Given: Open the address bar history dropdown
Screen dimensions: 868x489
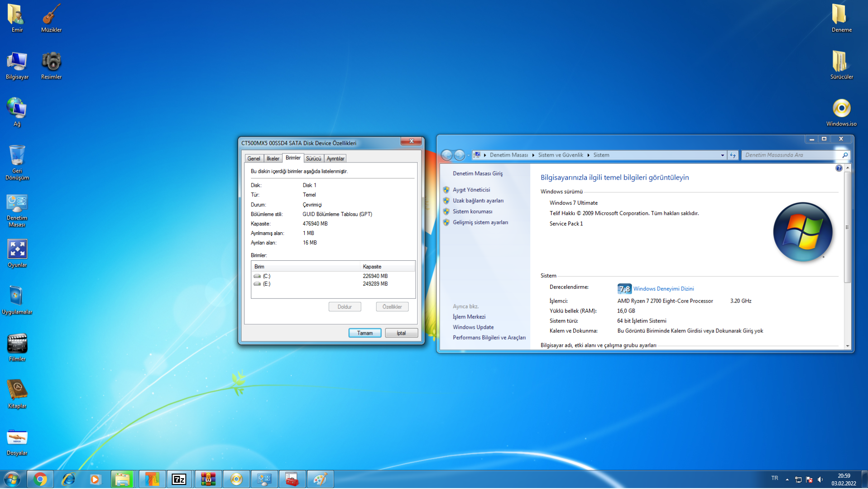Looking at the screenshot, I should click(x=722, y=155).
